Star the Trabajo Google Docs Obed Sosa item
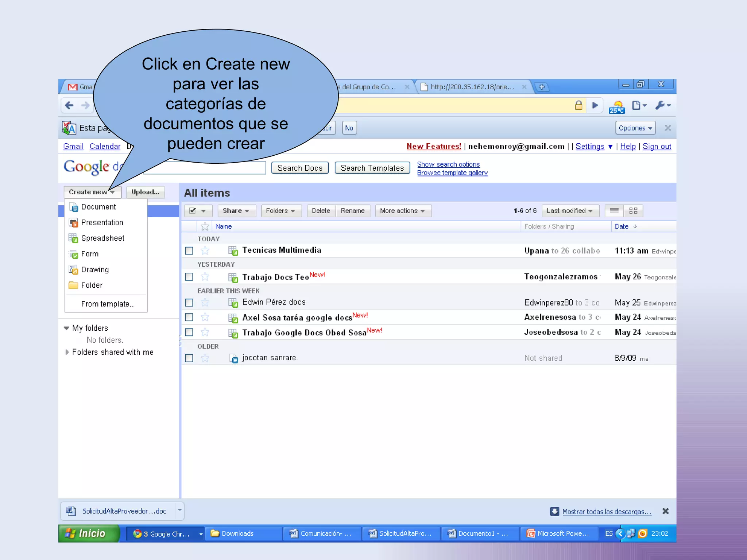Screen dimensions: 747x560 [205, 332]
